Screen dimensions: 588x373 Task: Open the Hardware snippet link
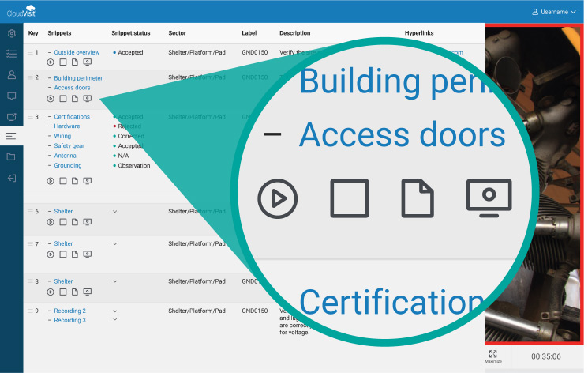coord(67,126)
